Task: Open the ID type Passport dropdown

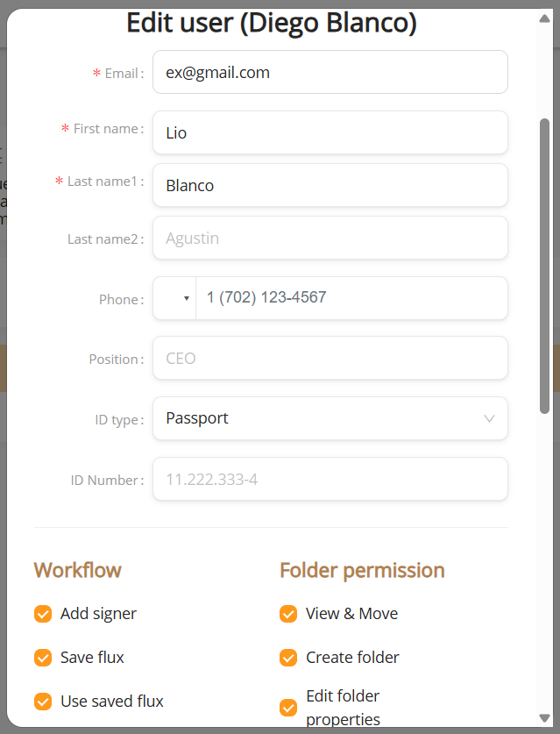Action: click(x=330, y=418)
